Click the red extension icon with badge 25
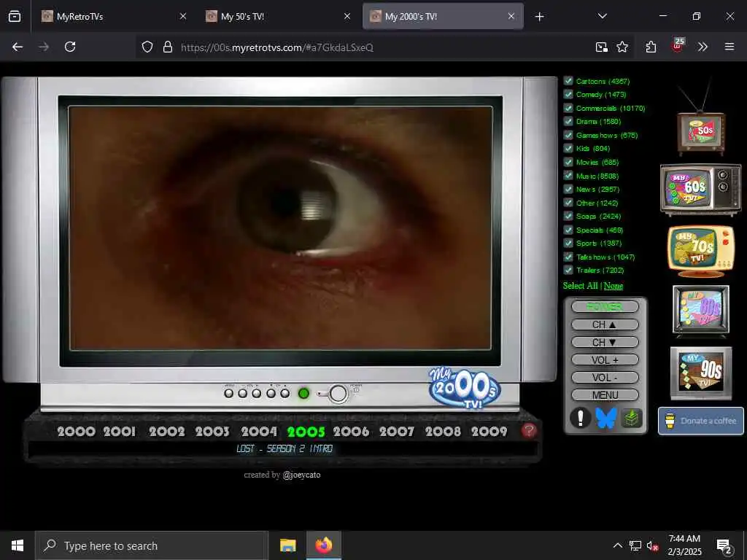747x560 pixels. (677, 46)
